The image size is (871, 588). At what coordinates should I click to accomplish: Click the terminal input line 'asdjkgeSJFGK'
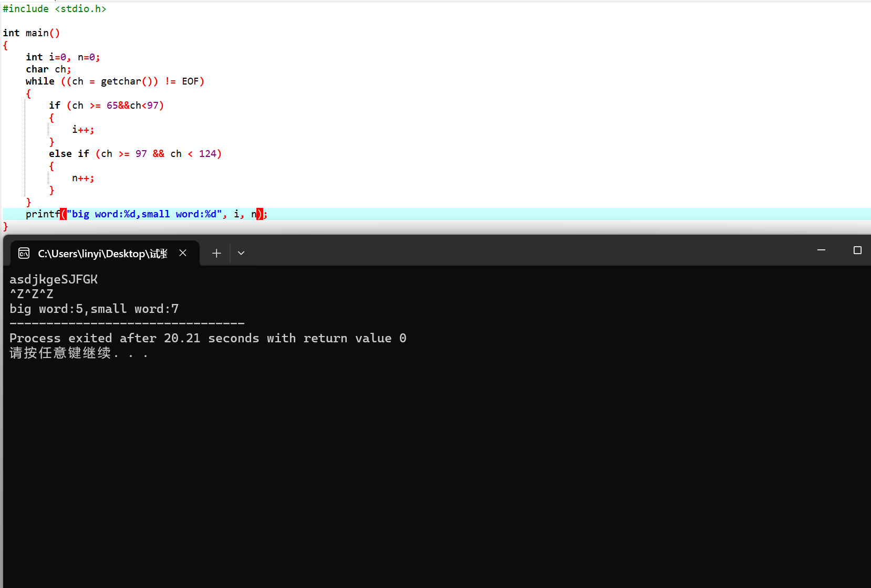click(x=54, y=279)
